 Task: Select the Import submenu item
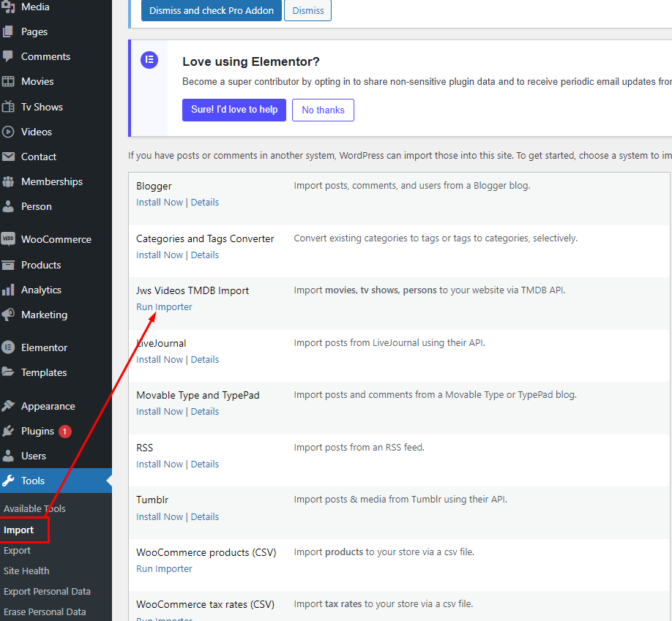click(18, 530)
